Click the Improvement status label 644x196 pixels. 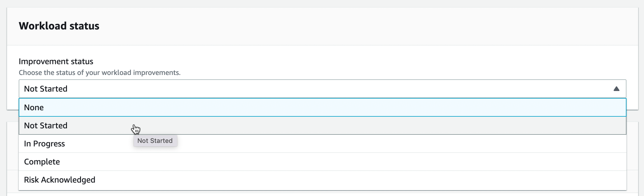[x=56, y=61]
